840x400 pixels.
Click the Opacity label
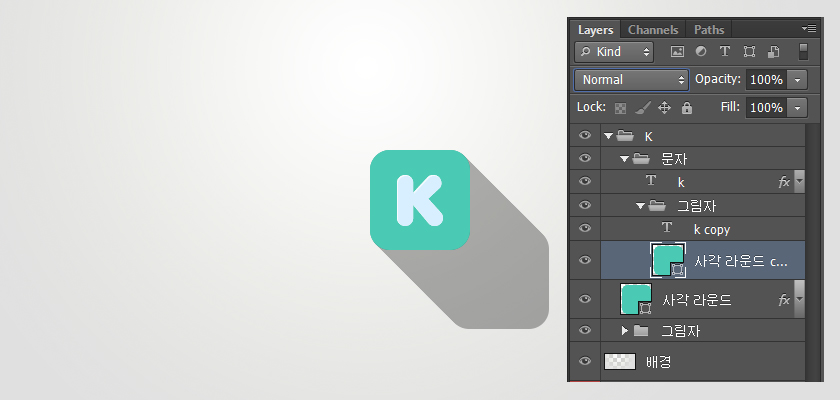click(718, 79)
